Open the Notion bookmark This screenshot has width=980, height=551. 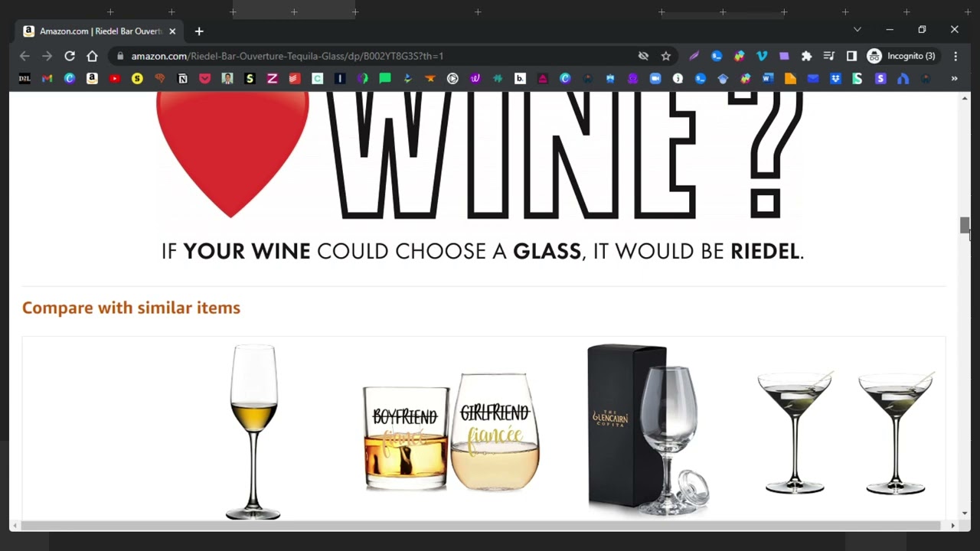coord(182,78)
